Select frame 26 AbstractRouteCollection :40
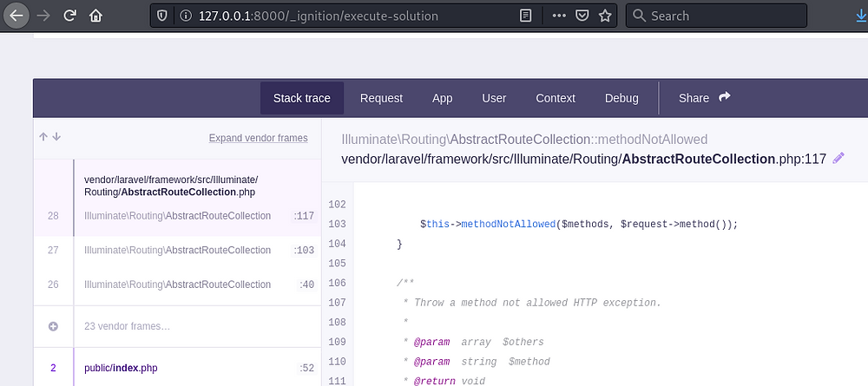Screen dimensions: 868x386 [x=177, y=285]
